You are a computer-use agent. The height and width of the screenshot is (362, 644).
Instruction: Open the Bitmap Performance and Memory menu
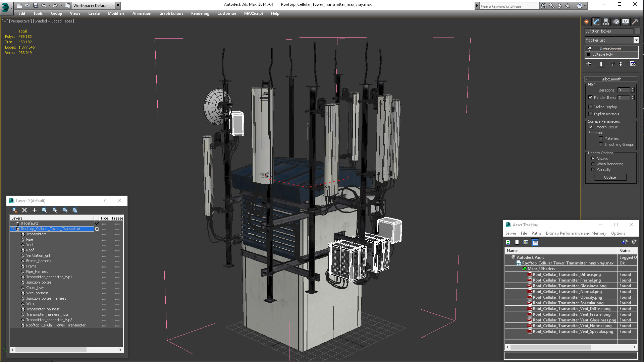tap(576, 233)
